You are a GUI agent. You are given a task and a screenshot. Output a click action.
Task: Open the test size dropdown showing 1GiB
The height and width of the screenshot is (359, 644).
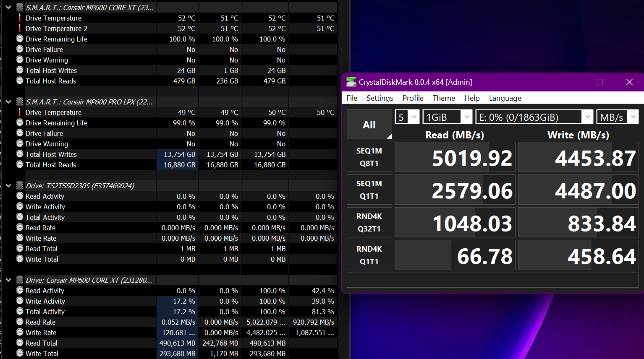tap(448, 117)
